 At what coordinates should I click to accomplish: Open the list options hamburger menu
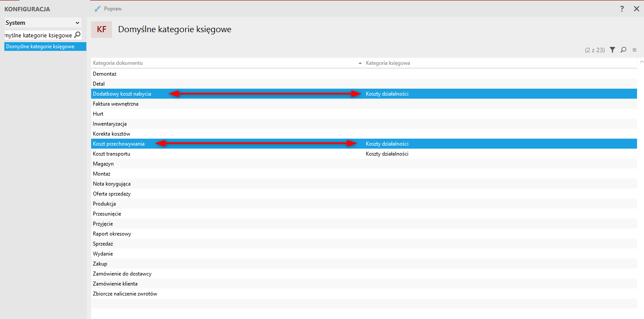tap(634, 50)
